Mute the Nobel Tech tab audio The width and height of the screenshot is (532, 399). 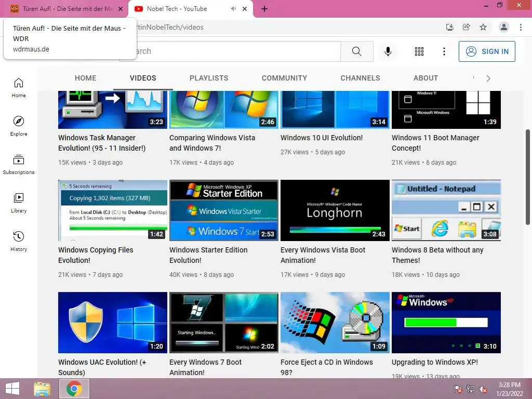233,9
